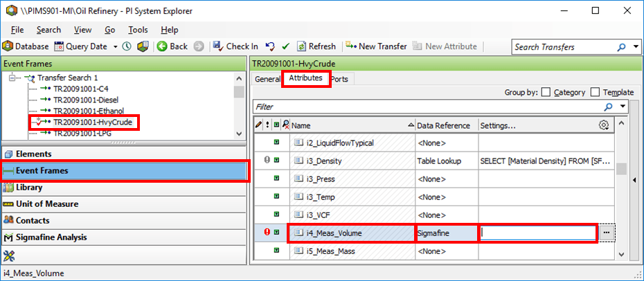Click the globe cube toolbar icon
Screen dimensions: 644x281
pos(143,46)
